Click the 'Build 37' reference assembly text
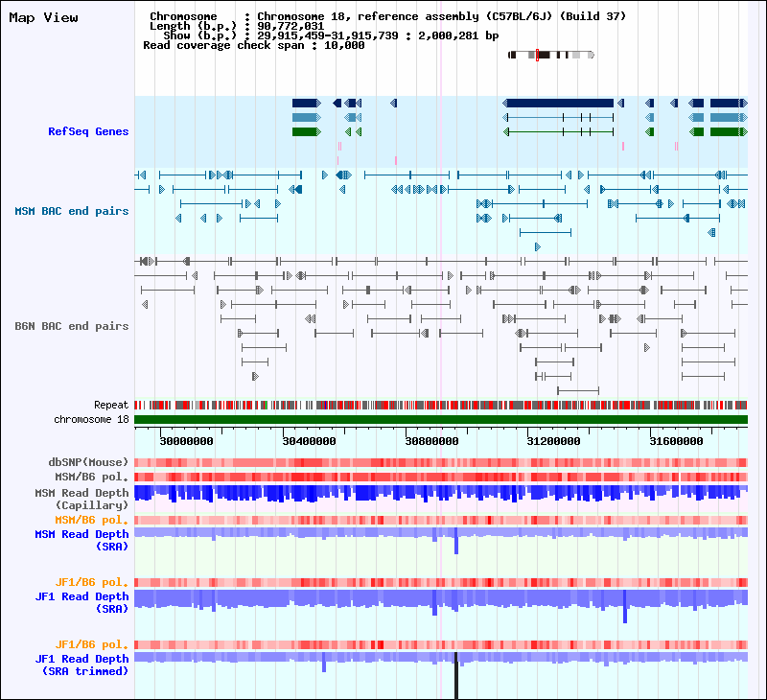 (593, 16)
